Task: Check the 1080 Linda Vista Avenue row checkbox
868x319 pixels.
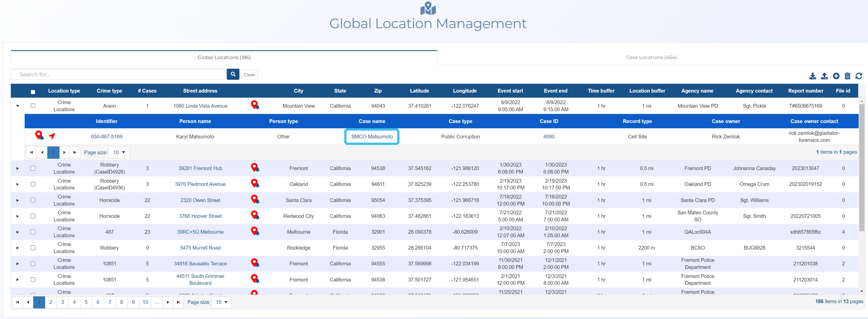Action: pos(33,106)
